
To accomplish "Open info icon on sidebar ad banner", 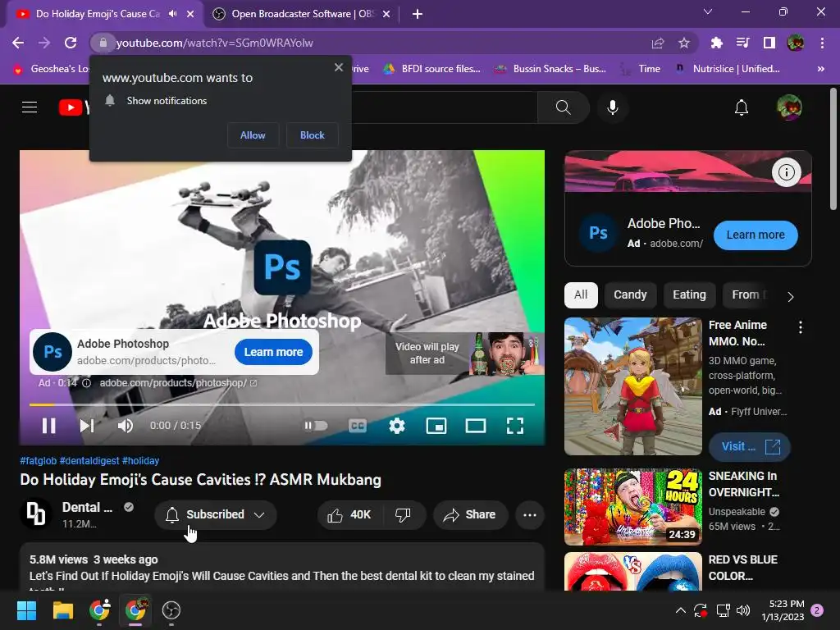I will point(786,172).
